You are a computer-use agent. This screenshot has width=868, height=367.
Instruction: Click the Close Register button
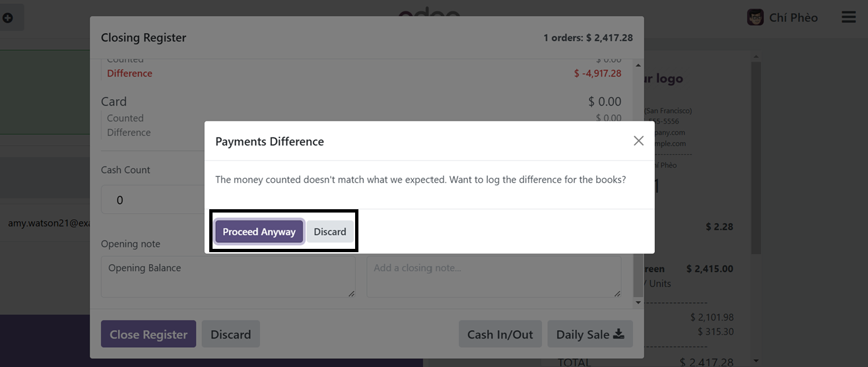pos(149,334)
